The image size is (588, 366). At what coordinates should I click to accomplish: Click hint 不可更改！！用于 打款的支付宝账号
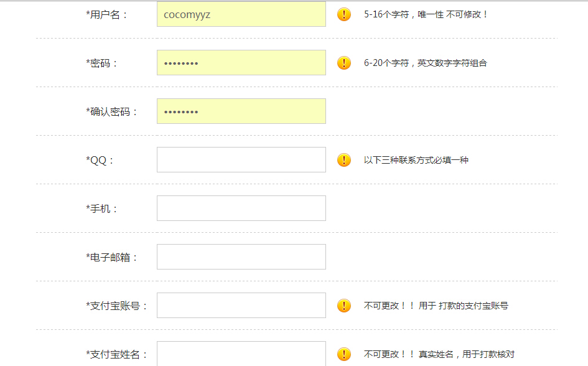coord(436,305)
